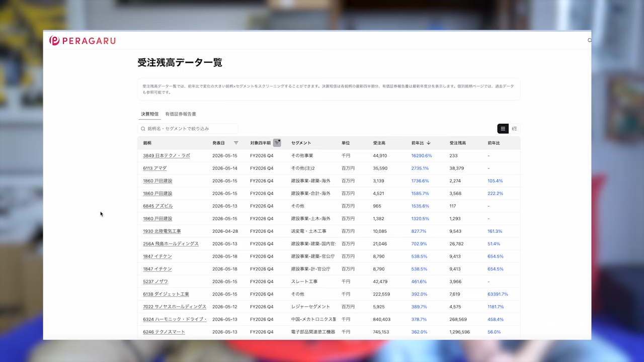
Task: Open the filter icon beside 発表日
Action: [236, 143]
